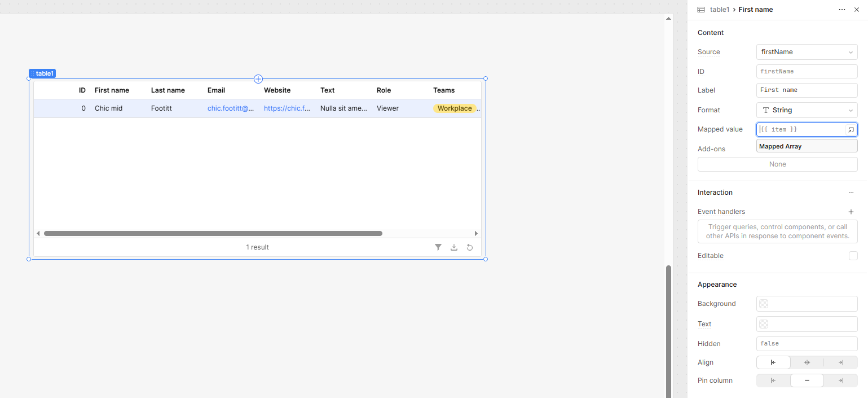This screenshot has width=868, height=398.
Task: Click the table icon beside the table1 breadcrumb
Action: pyautogui.click(x=701, y=10)
